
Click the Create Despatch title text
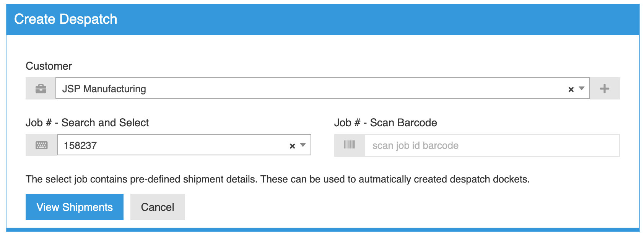(66, 19)
